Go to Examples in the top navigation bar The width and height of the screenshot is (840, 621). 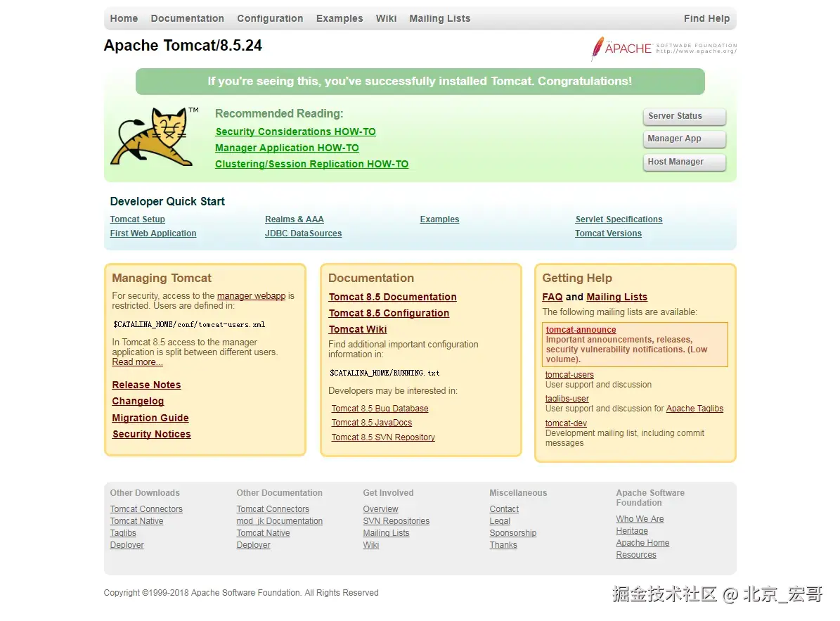click(x=340, y=18)
